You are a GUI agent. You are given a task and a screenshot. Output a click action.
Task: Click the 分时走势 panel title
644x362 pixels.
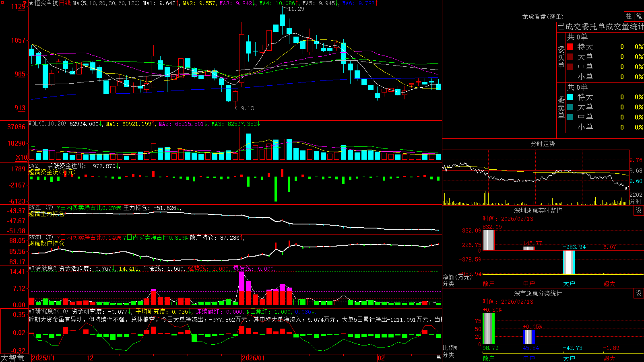point(543,144)
